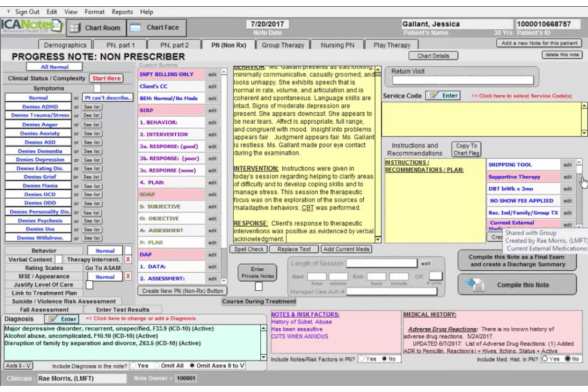Select Yes for Include Med. Hist. in PN
The image size is (588, 392).
pyautogui.click(x=546, y=357)
